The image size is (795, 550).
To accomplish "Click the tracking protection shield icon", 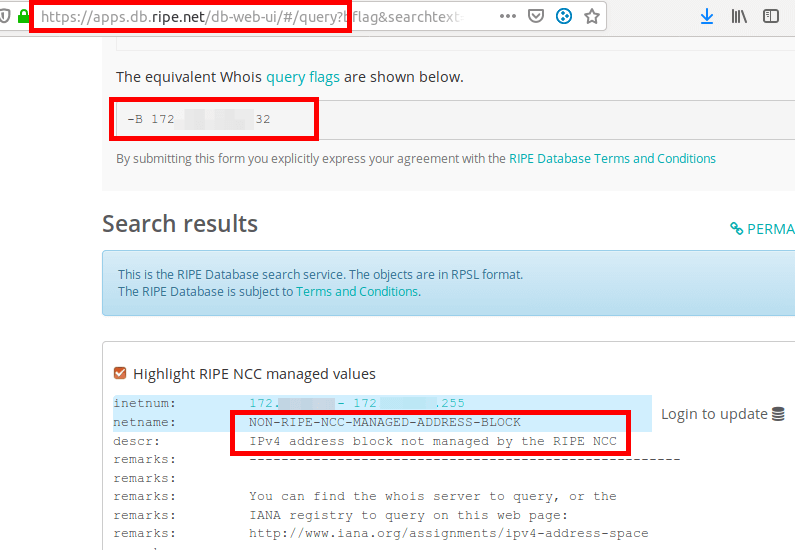I will (5, 17).
